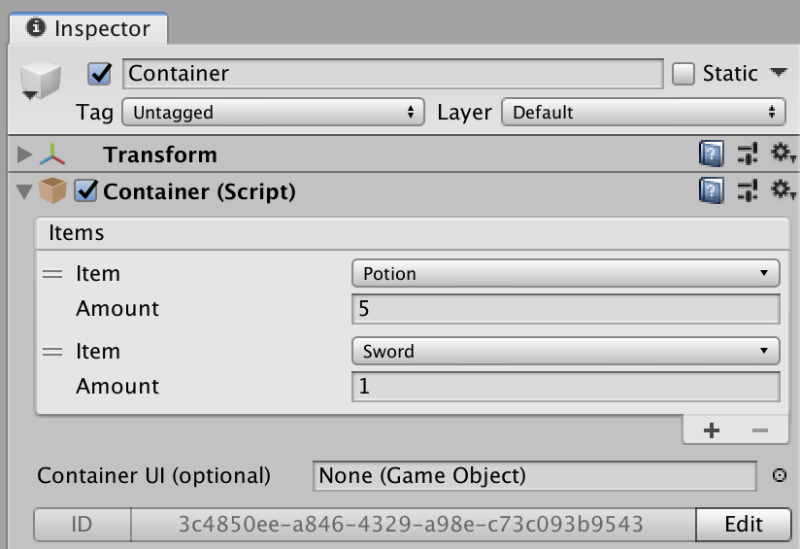Open Container script gear settings menu

[x=783, y=190]
